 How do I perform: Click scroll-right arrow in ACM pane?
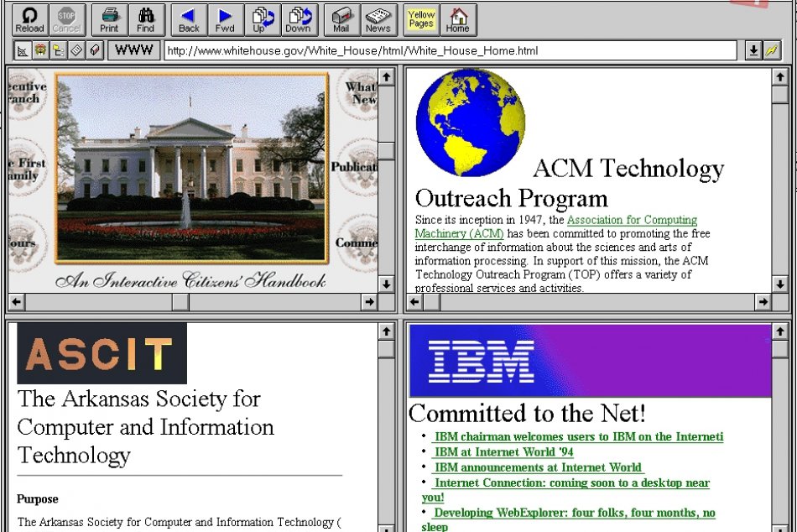pos(763,302)
